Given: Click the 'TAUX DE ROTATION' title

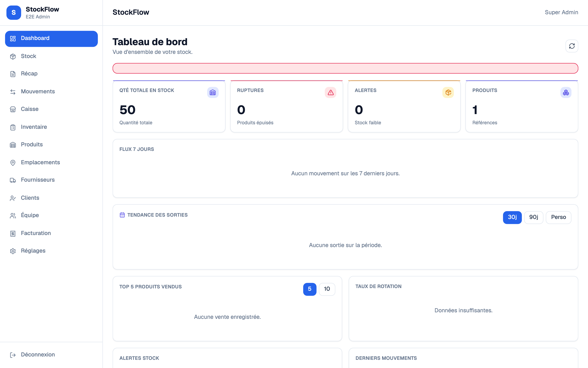Looking at the screenshot, I should click(x=378, y=287).
